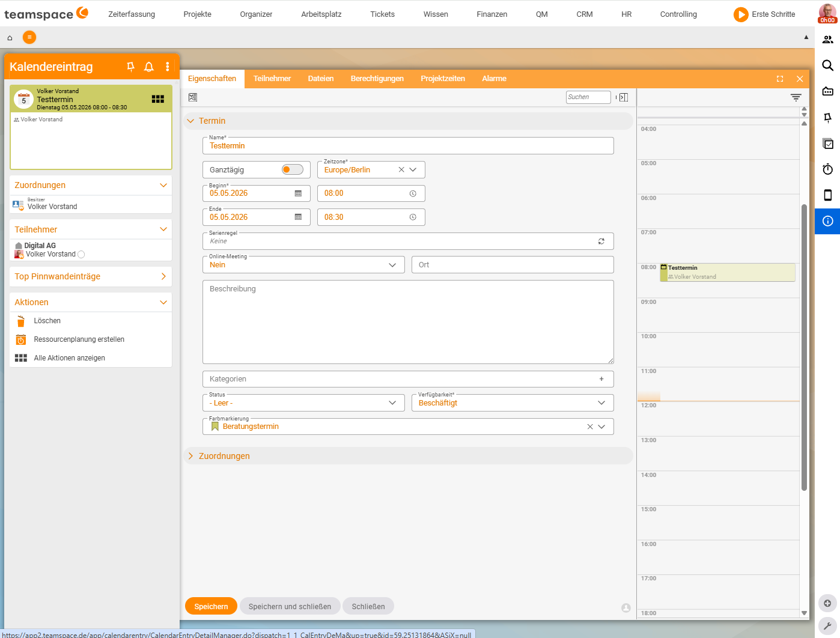This screenshot has width=840, height=638.
Task: Click the Suchen search field
Action: (x=588, y=97)
